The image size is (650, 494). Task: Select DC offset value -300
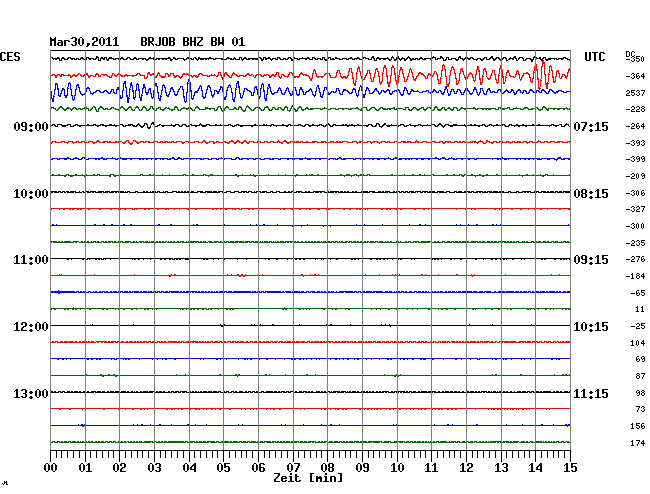635,226
